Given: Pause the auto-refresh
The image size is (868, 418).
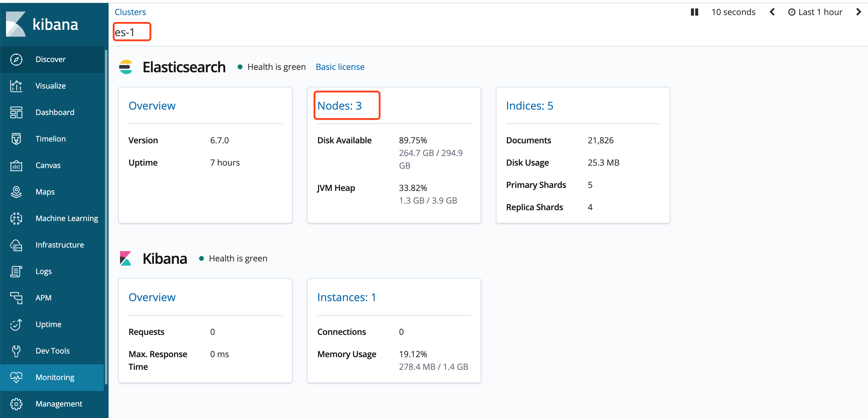Looking at the screenshot, I should pos(694,12).
